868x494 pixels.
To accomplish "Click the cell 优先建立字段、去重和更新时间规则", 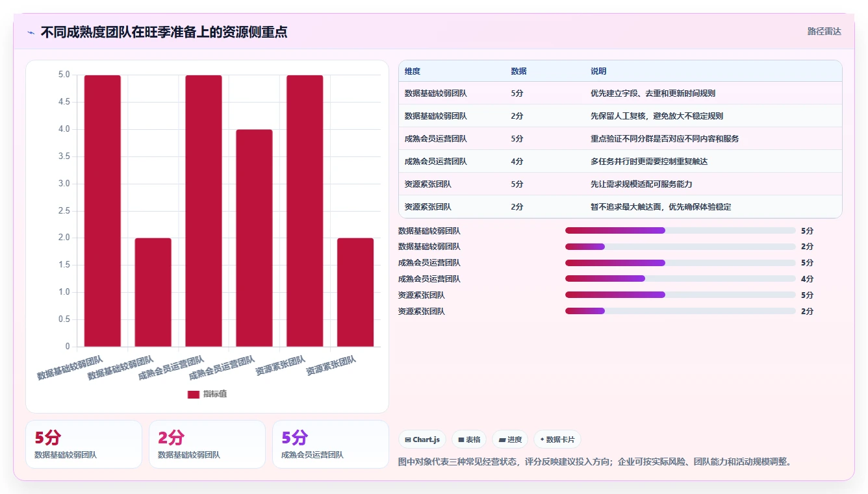I will [x=653, y=93].
